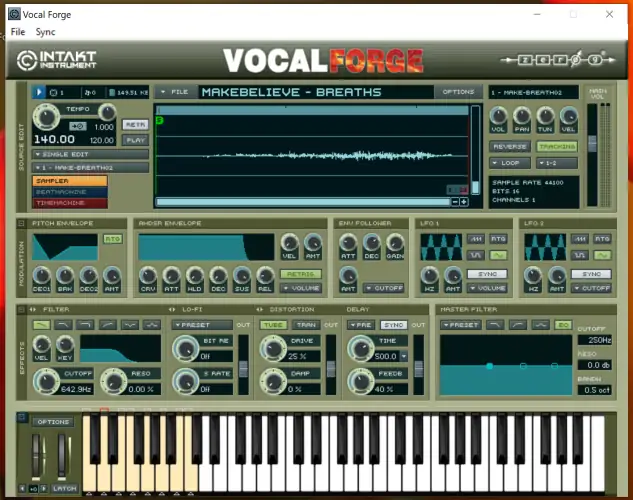Choose the sine waveform icon in LFO 2
The width and height of the screenshot is (633, 500).
tap(602, 255)
